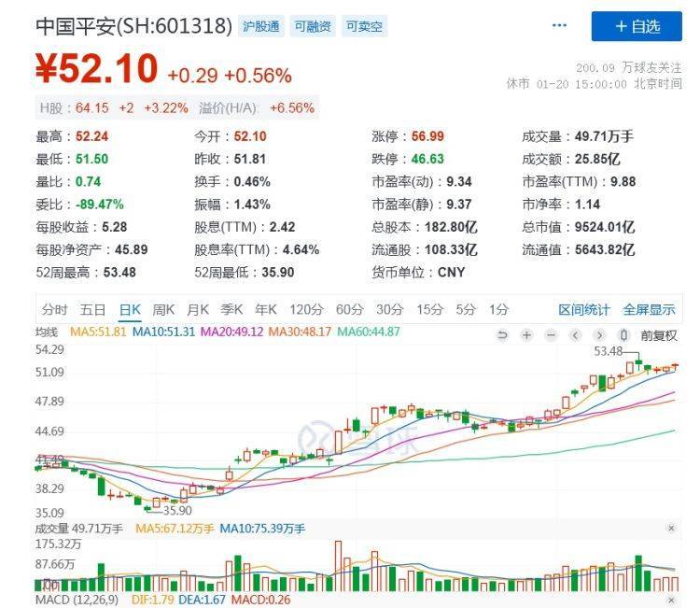Click the 35.90 low marker on chart

177,511
